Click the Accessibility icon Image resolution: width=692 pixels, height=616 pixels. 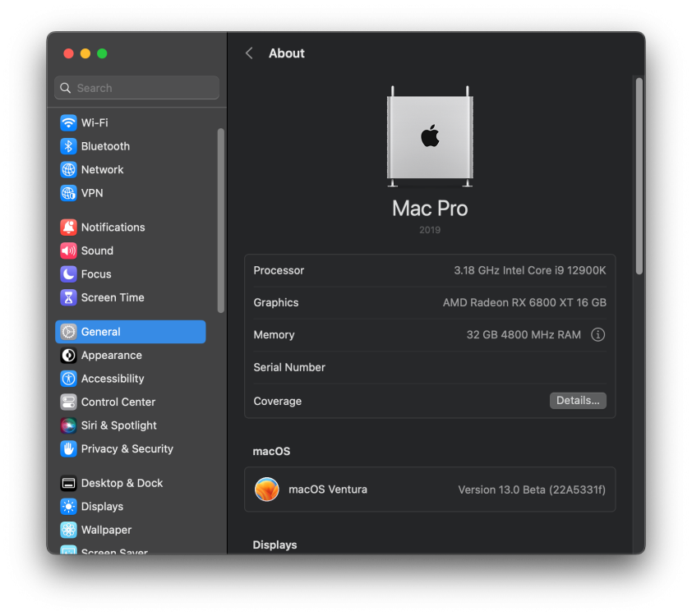tap(68, 379)
